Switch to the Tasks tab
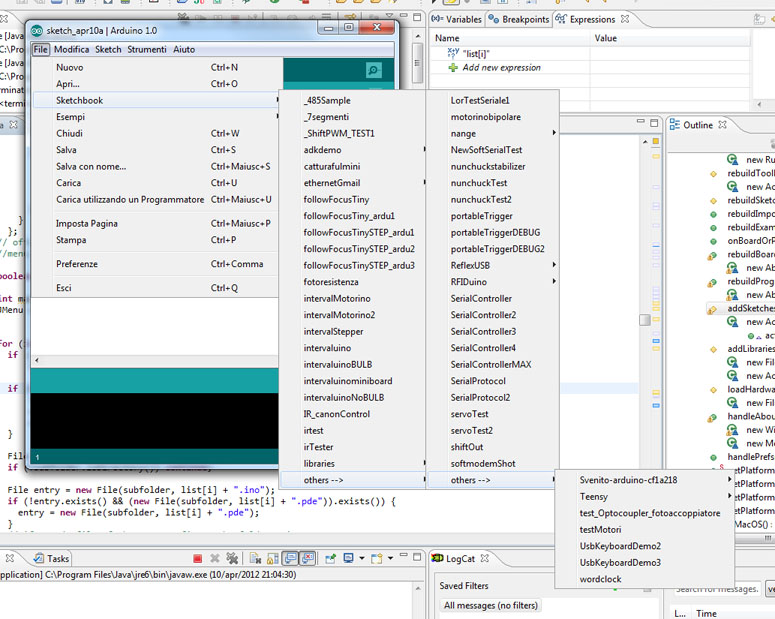The width and height of the screenshot is (775, 619). 51,559
